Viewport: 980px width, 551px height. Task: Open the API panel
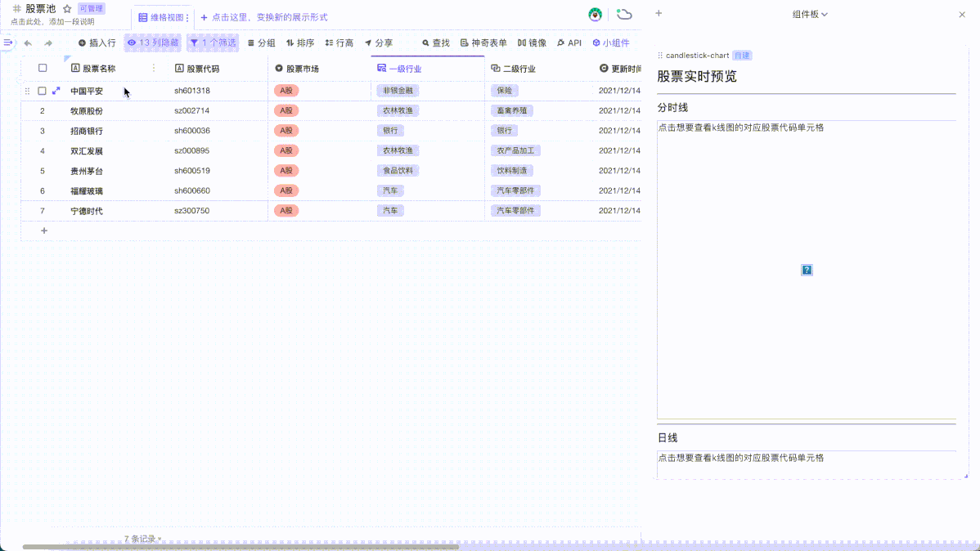coord(569,43)
